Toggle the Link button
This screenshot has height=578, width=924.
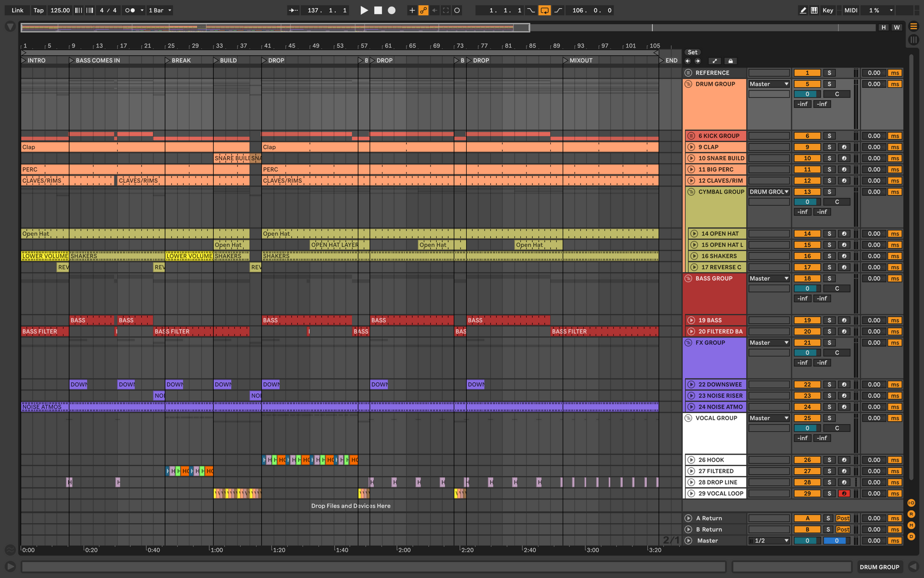click(17, 10)
